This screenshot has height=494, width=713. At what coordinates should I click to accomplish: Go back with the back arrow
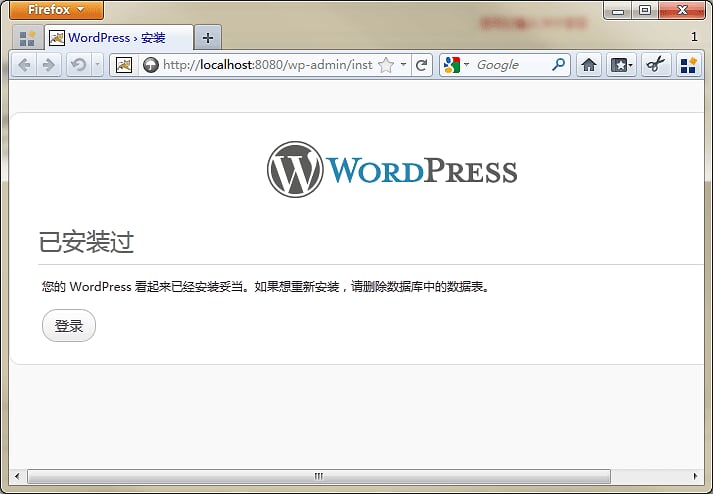point(24,65)
